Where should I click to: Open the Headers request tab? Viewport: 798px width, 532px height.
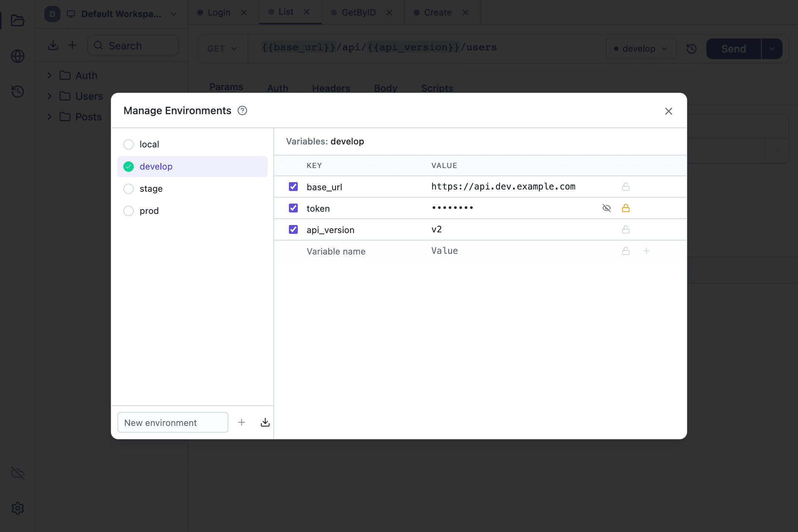click(331, 88)
